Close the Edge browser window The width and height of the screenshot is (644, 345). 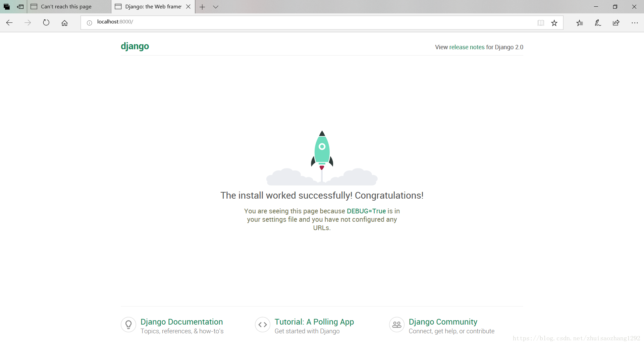click(634, 7)
